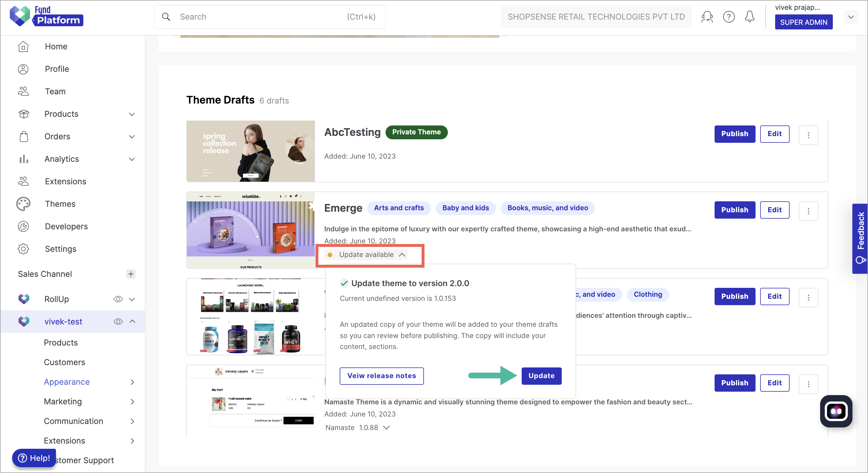The height and width of the screenshot is (473, 868).
Task: Toggle vivek-test channel visibility eye
Action: point(118,322)
